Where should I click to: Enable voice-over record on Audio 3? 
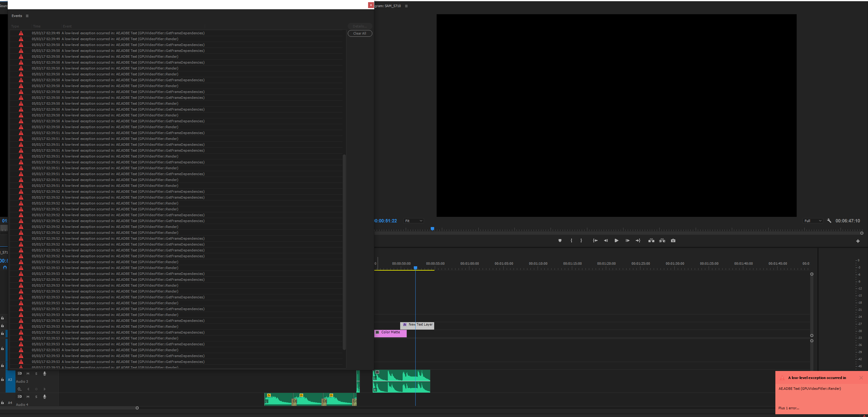pos(44,373)
